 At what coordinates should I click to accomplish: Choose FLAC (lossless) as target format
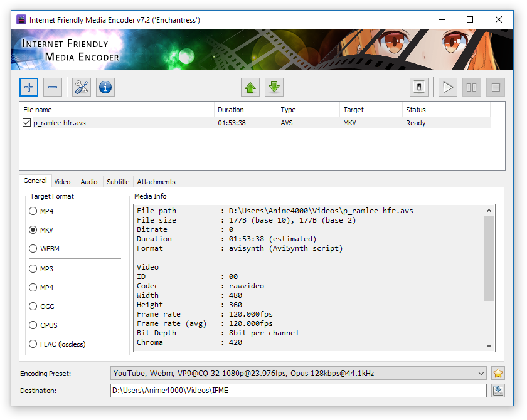(x=33, y=344)
